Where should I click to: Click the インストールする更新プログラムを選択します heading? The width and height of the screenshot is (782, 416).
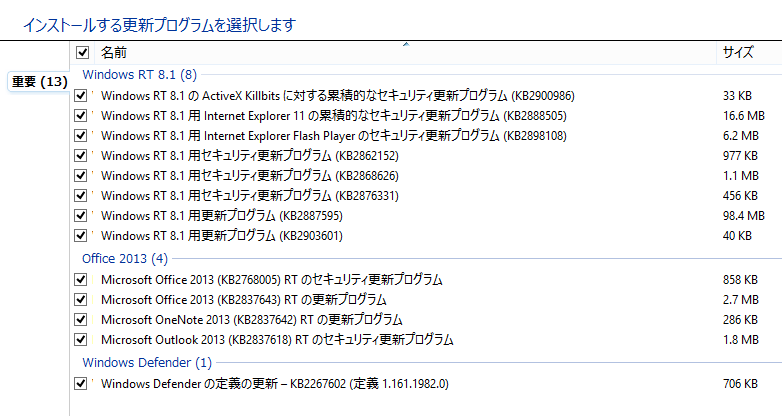pyautogui.click(x=160, y=24)
